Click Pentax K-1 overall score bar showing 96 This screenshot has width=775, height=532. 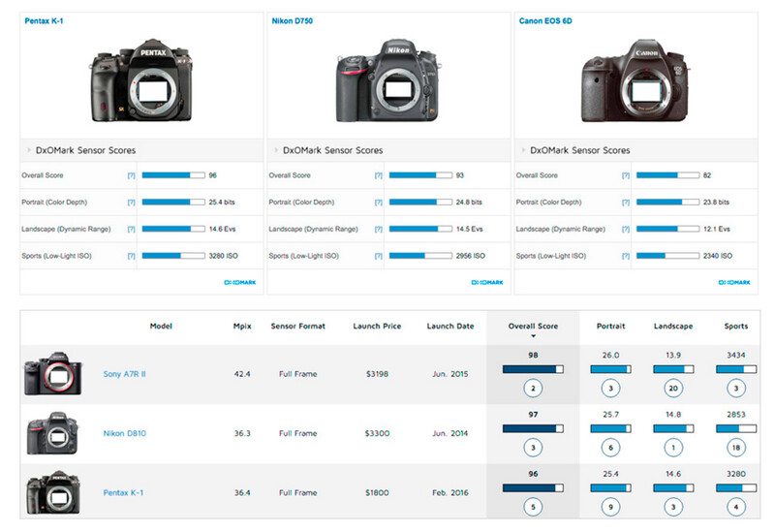click(x=173, y=175)
